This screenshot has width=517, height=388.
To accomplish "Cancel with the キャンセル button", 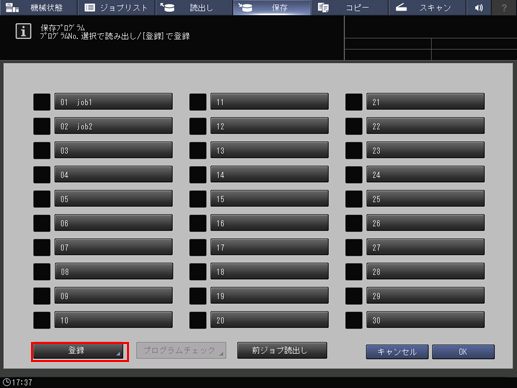I will coord(397,352).
